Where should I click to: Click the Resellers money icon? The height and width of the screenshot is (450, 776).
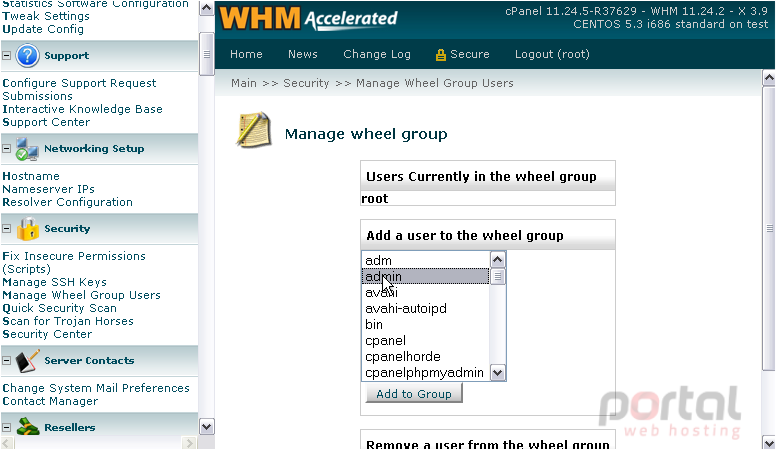tap(28, 427)
